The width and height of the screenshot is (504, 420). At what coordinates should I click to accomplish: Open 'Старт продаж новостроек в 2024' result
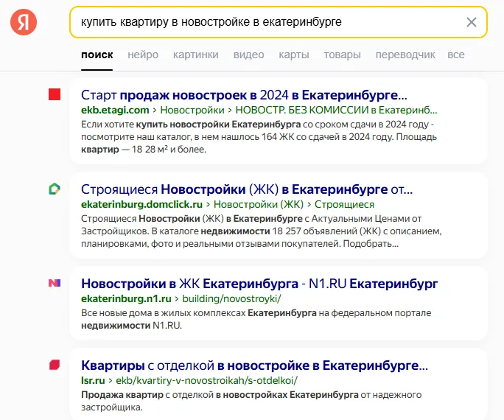[x=244, y=95]
